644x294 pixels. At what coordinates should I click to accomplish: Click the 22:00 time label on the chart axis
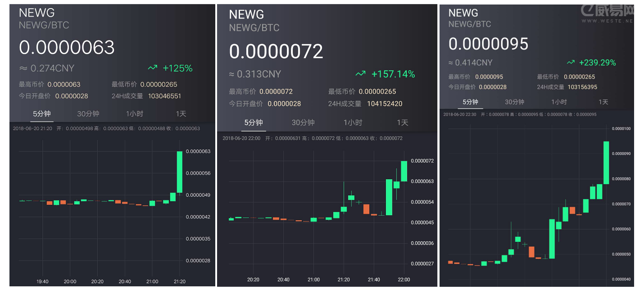pyautogui.click(x=404, y=280)
